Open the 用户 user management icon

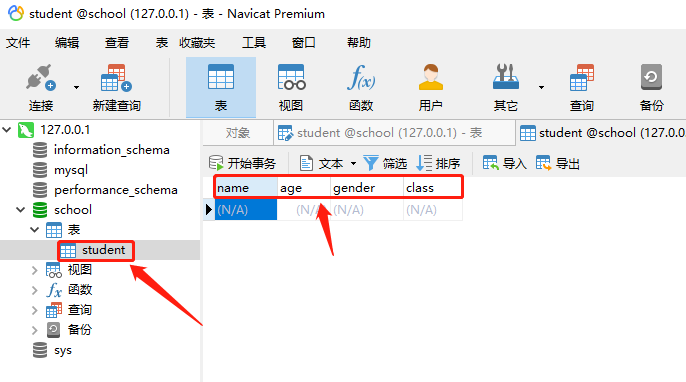(430, 88)
